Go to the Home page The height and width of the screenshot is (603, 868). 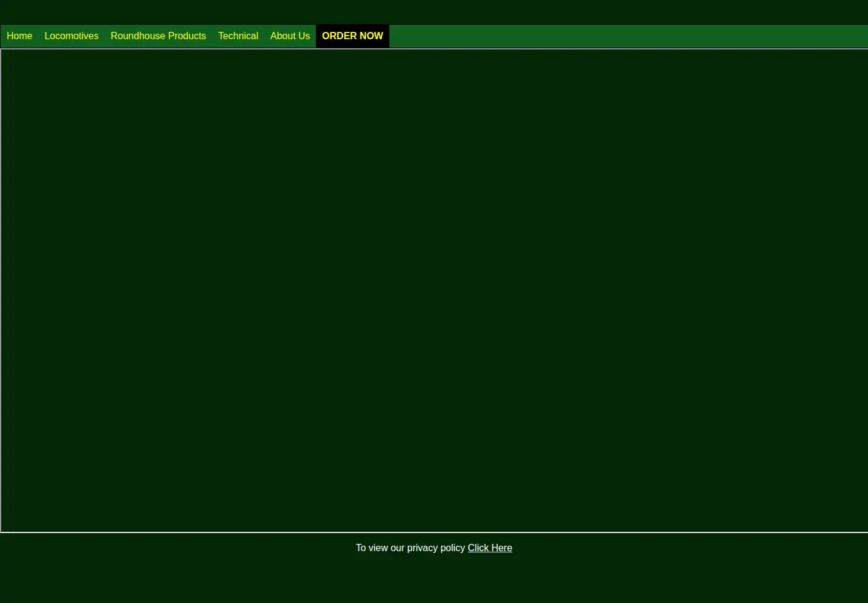click(x=19, y=36)
